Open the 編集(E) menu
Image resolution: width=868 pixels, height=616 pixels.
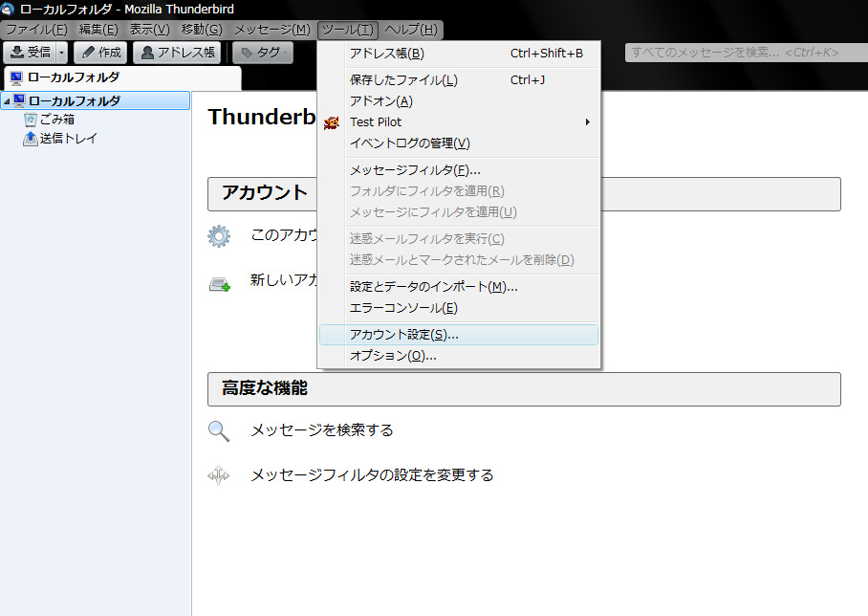pyautogui.click(x=98, y=30)
